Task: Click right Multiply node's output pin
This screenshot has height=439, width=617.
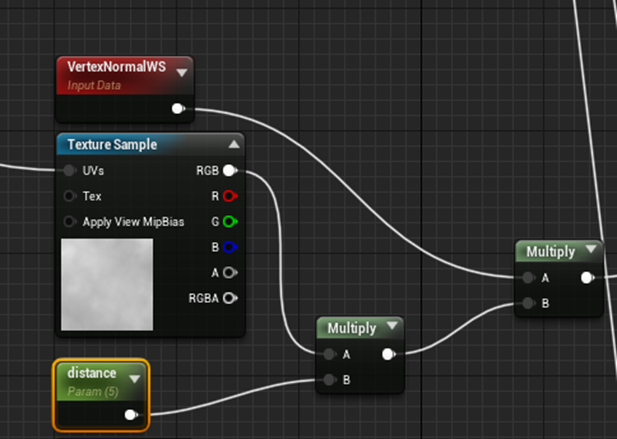Action: [x=587, y=278]
